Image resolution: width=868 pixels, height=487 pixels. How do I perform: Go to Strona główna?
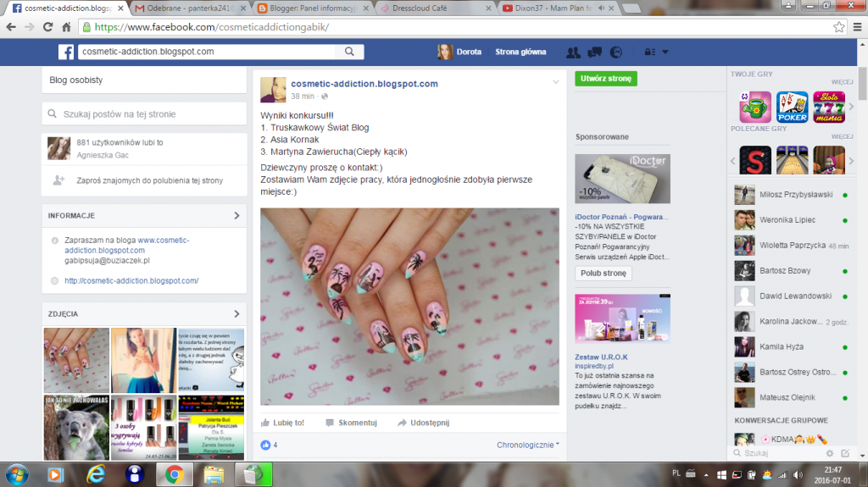click(x=520, y=52)
